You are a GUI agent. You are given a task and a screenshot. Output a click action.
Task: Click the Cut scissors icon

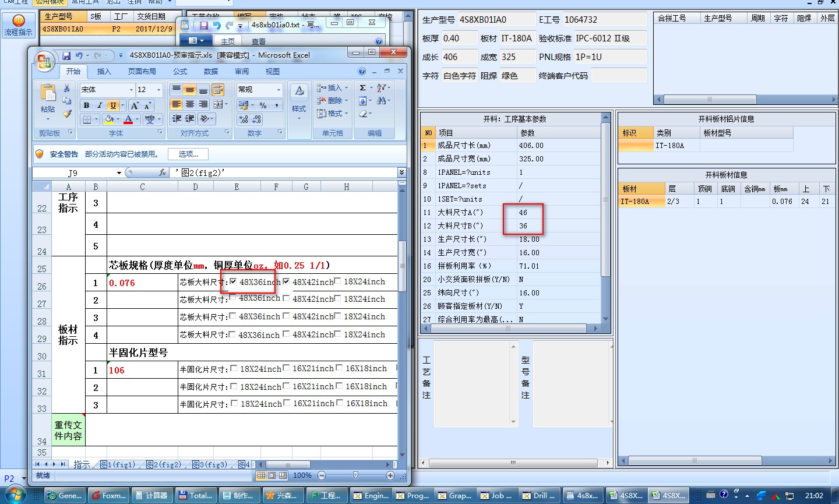[67, 88]
